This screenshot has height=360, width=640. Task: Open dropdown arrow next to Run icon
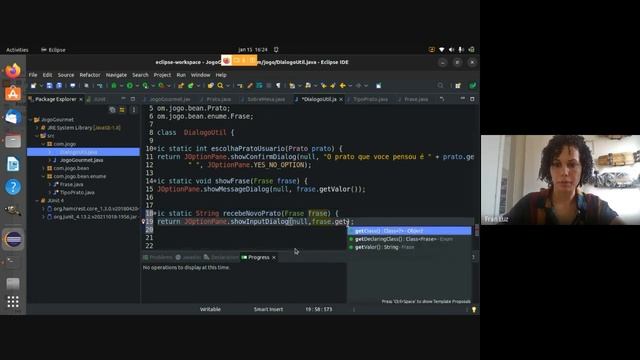click(137, 86)
